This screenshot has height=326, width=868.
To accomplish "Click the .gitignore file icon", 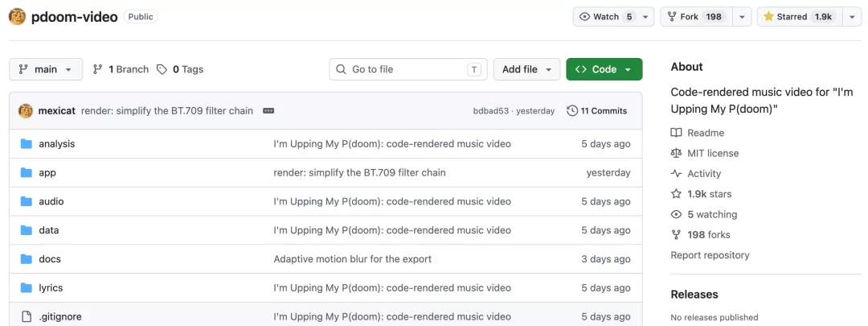I will (26, 317).
